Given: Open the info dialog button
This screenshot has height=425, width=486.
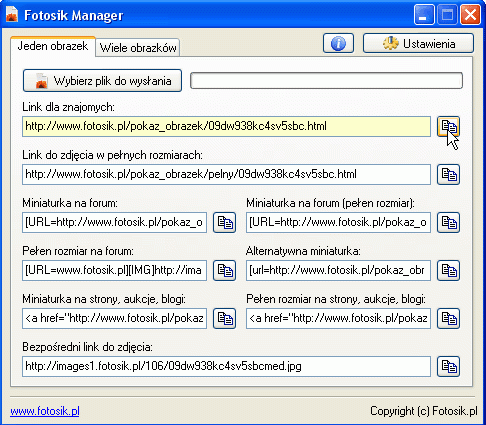Looking at the screenshot, I should [x=338, y=43].
